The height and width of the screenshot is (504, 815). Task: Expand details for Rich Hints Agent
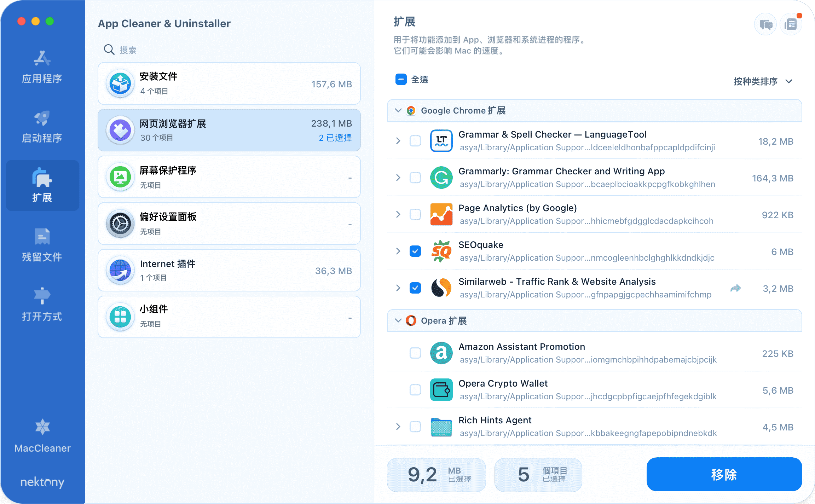click(x=398, y=427)
